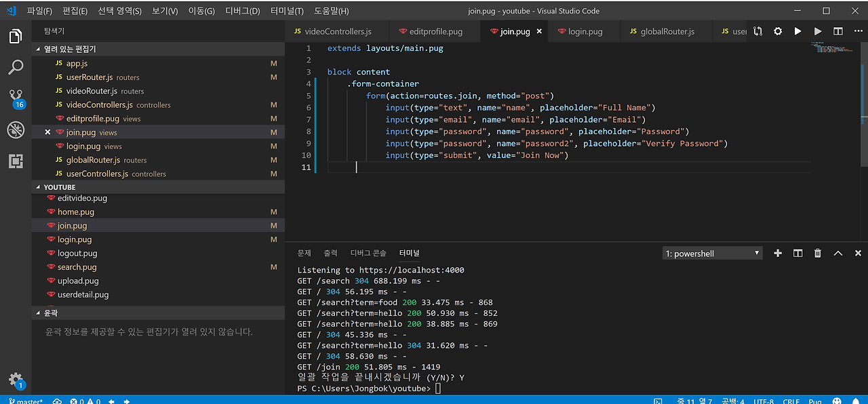Switch to the 출력 panel tab
The width and height of the screenshot is (868, 404).
330,253
